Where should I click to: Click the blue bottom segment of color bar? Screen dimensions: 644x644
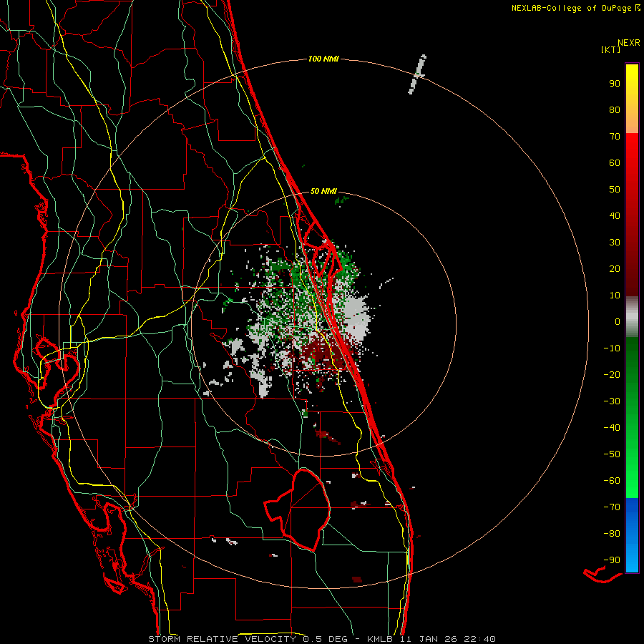[632, 535]
